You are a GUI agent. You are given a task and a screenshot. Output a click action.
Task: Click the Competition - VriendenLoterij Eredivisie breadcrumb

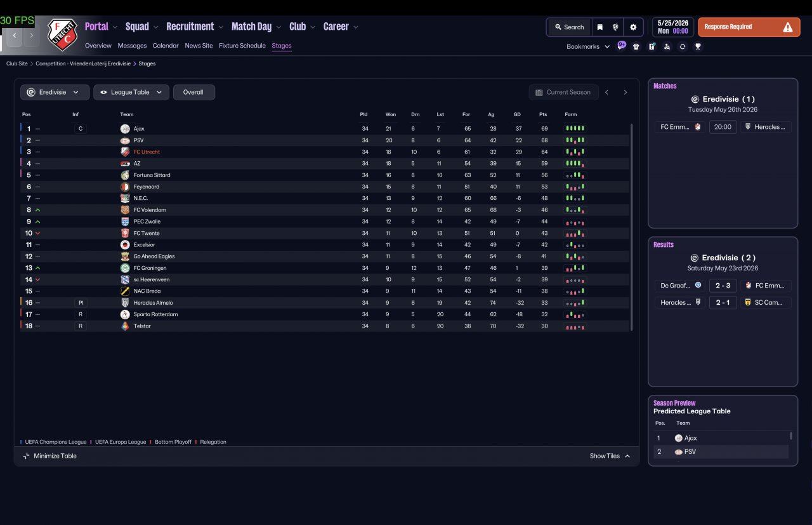pyautogui.click(x=83, y=63)
